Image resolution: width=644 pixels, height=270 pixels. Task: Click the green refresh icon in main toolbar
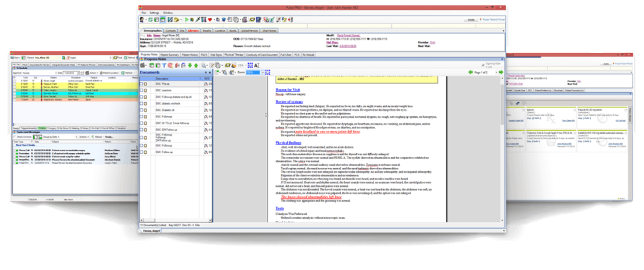pos(150,19)
